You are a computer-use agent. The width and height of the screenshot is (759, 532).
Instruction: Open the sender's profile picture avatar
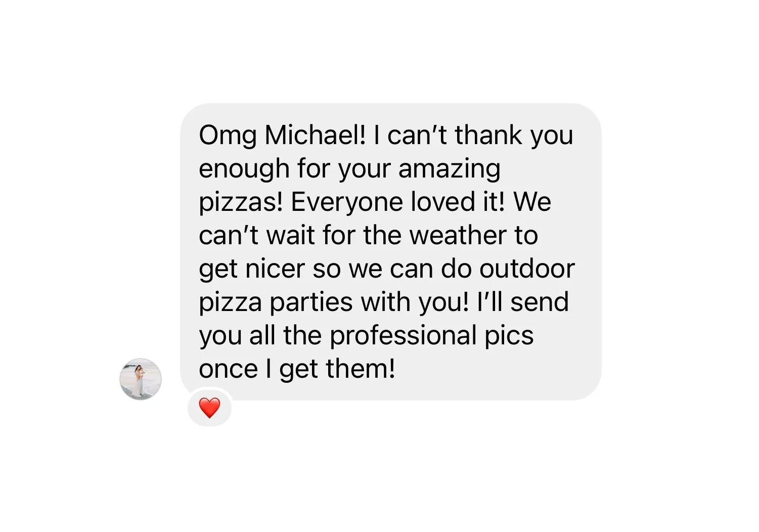coord(141,379)
